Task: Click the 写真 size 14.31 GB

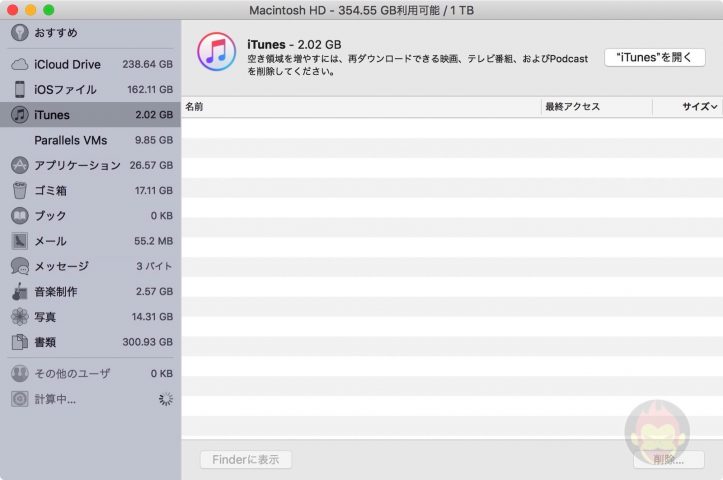Action: (x=152, y=317)
